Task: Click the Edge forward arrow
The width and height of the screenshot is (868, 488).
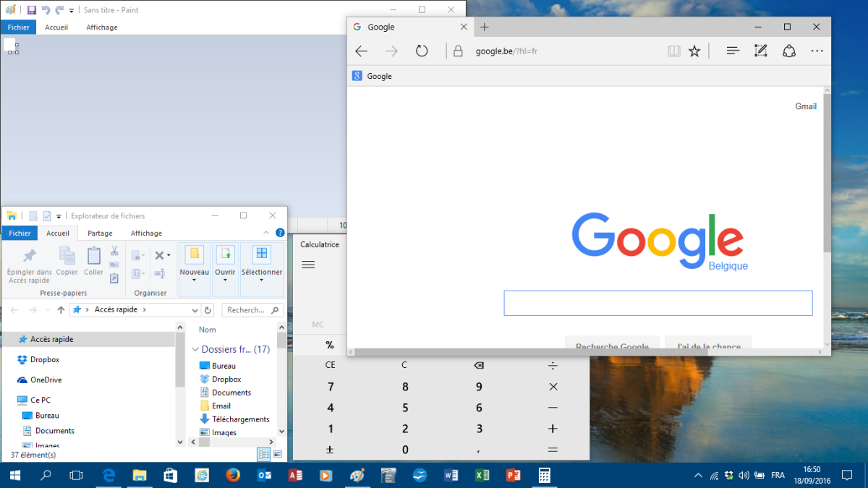Action: click(x=391, y=51)
